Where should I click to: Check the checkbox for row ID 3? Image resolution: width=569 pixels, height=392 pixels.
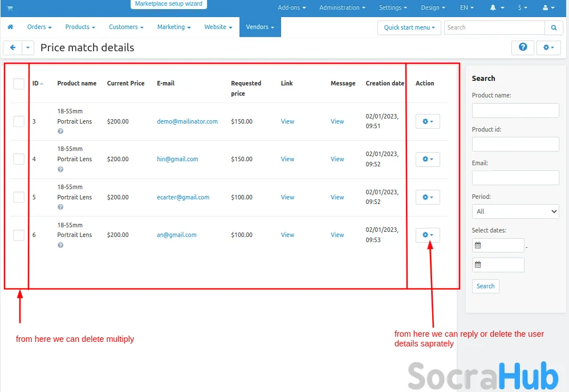coord(19,121)
